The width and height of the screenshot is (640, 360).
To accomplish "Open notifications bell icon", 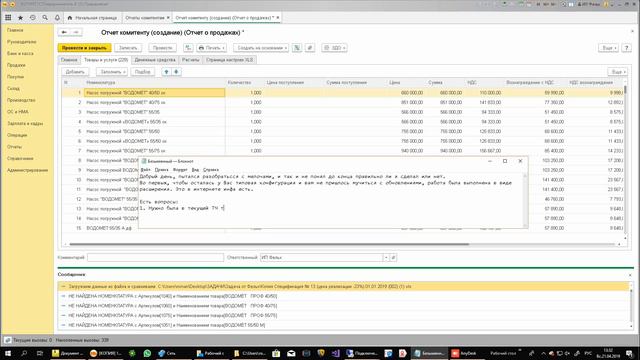I will click(x=57, y=18).
